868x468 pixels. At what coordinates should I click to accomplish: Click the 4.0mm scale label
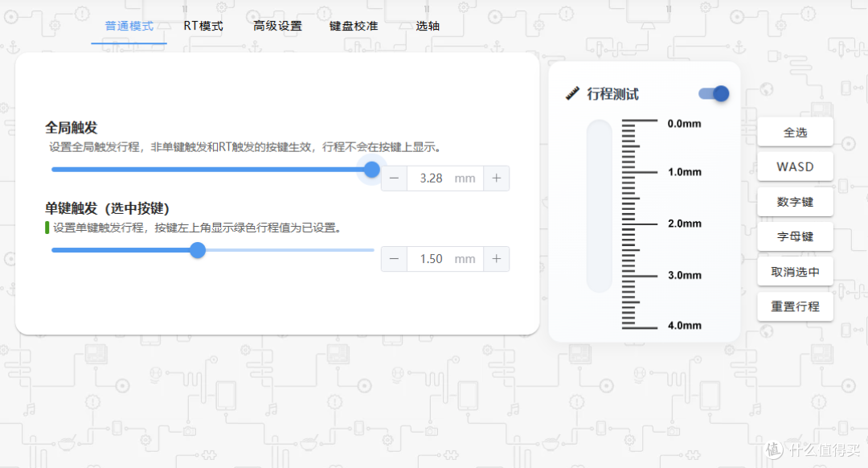(x=684, y=326)
